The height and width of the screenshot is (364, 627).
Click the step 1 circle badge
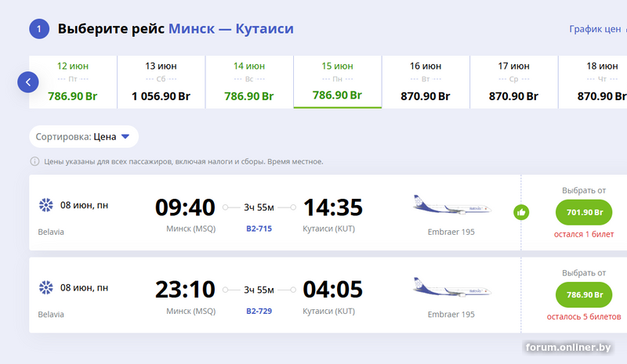39,30
